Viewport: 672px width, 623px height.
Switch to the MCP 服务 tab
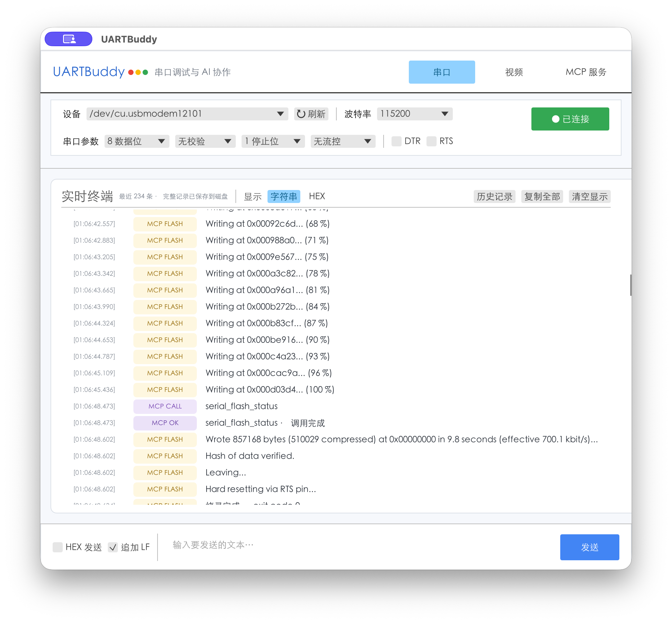[586, 72]
